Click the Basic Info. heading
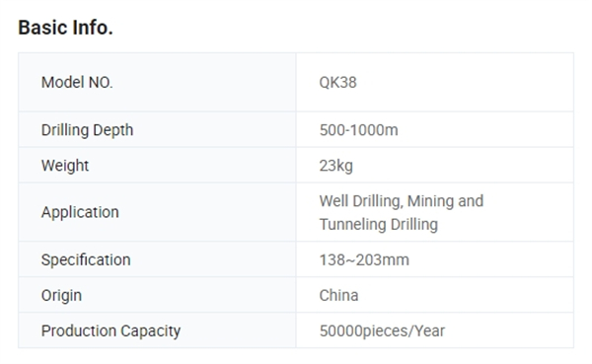592x364 pixels. [x=66, y=28]
